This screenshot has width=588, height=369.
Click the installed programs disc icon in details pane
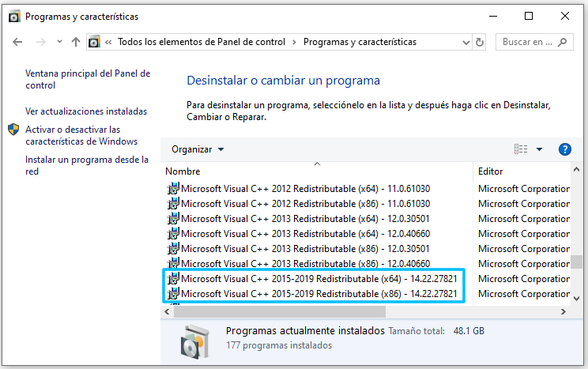194,341
